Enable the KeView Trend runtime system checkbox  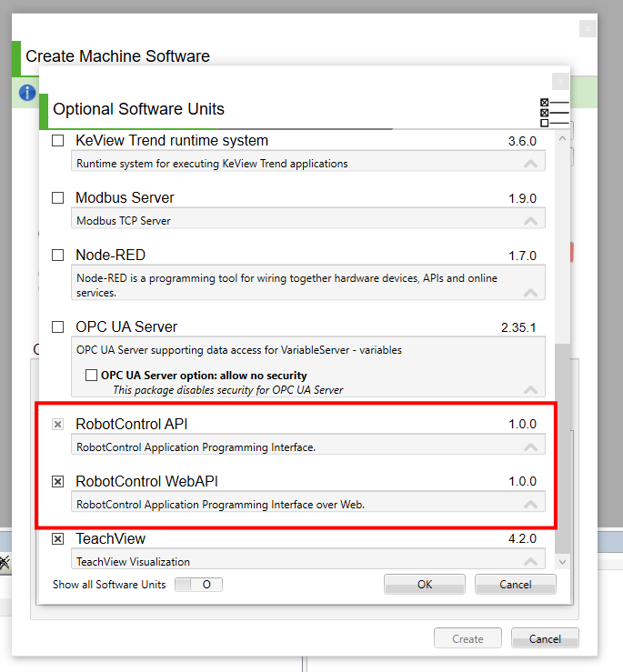click(x=57, y=141)
